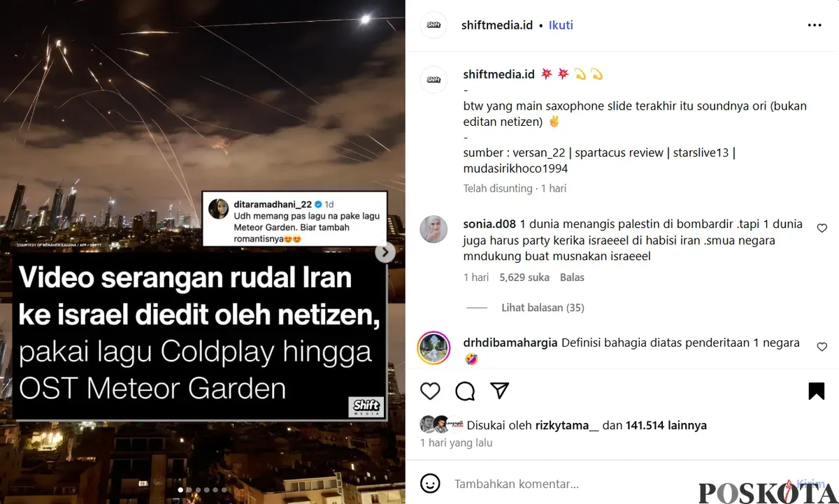Viewport: 839px width, 504px height.
Task: Go to next carousel slide arrow
Action: click(x=385, y=252)
